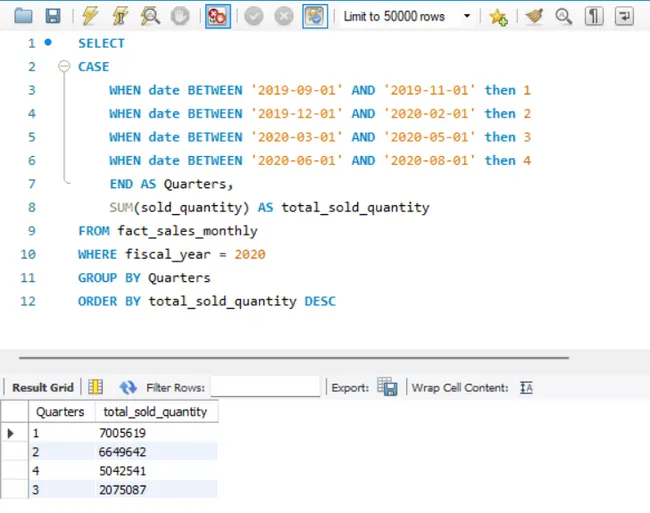Sort by Quarters column header
The width and height of the screenshot is (650, 513).
[x=62, y=411]
